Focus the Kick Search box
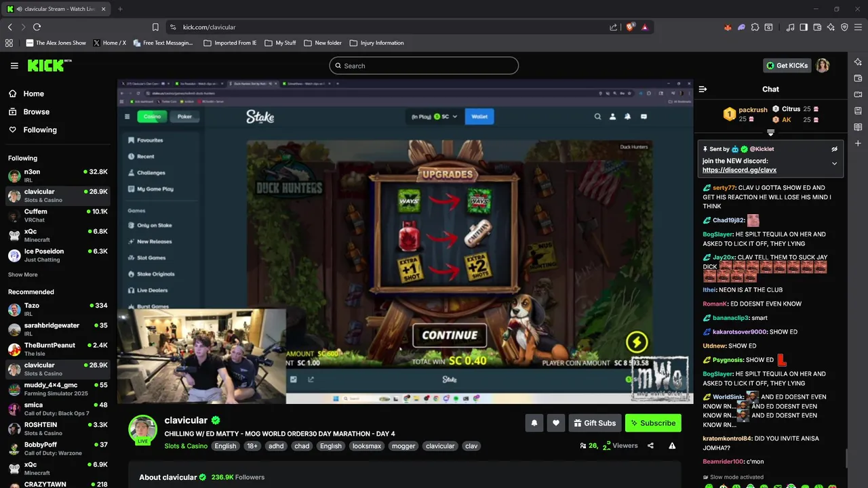Screen dimensions: 868x488 424,66
